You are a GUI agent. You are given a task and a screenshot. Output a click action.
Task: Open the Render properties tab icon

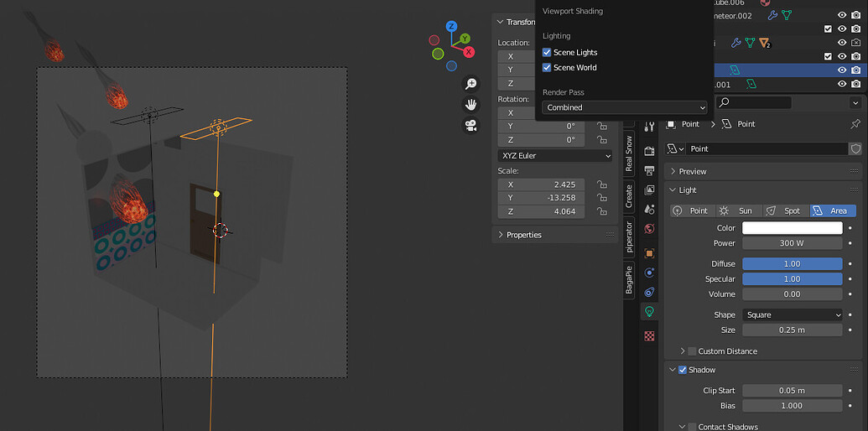click(x=649, y=151)
